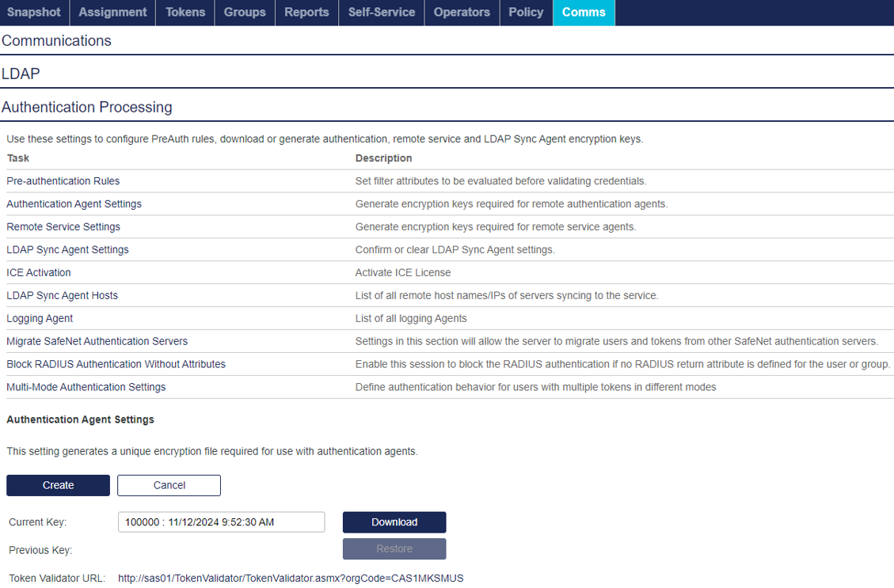Click the Create button

pyautogui.click(x=58, y=485)
